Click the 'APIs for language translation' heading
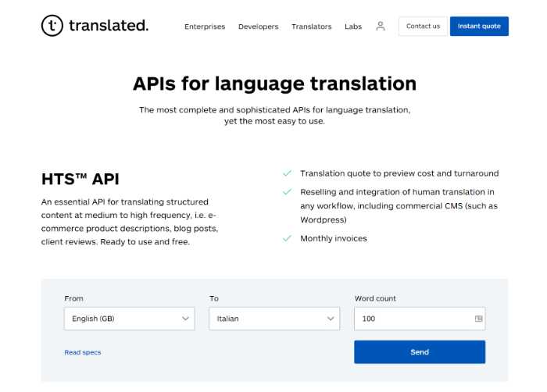Viewport: 547px width, 392px height. (274, 84)
